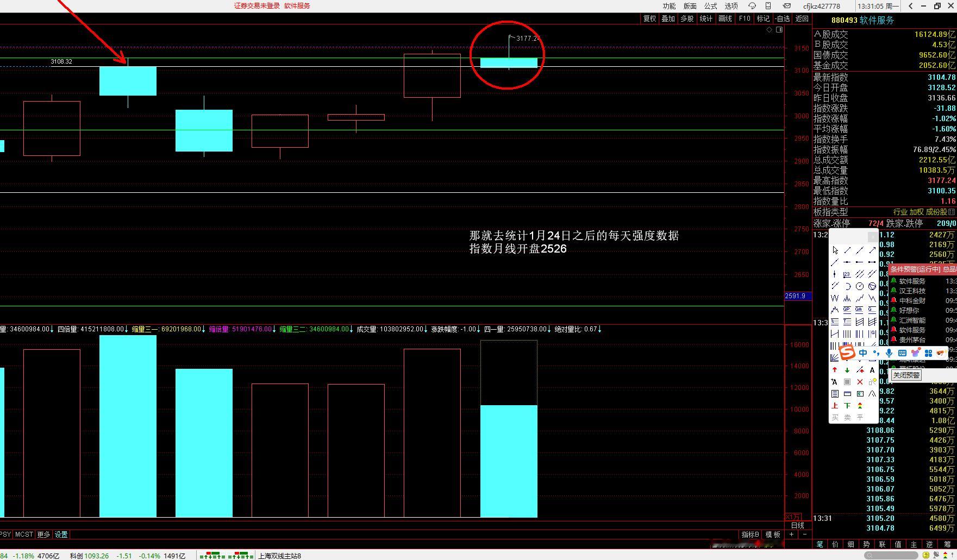Screen dimensions: 957x560
Task: Toggle Sogou punctuation mode
Action: [876, 353]
